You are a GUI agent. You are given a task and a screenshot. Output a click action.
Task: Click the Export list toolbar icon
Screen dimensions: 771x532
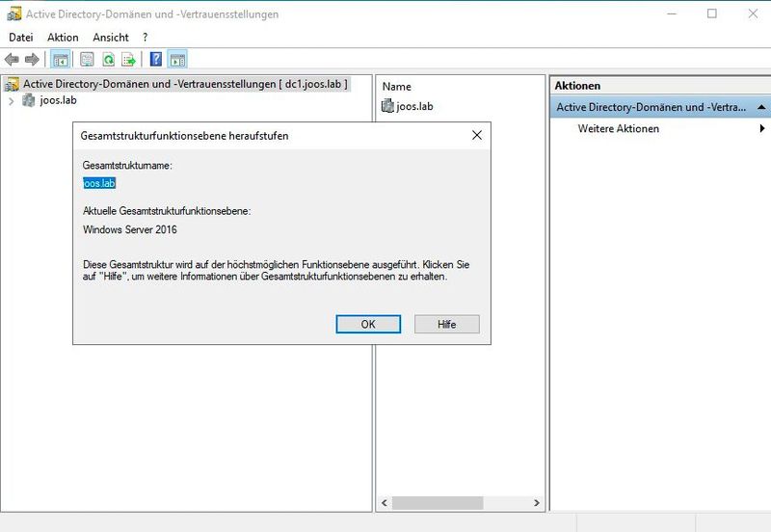pyautogui.click(x=129, y=60)
